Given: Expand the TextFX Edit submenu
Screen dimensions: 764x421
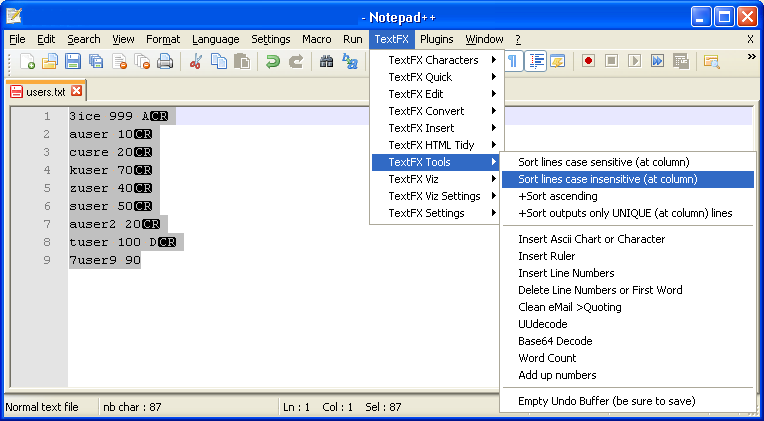Looking at the screenshot, I should tap(437, 94).
